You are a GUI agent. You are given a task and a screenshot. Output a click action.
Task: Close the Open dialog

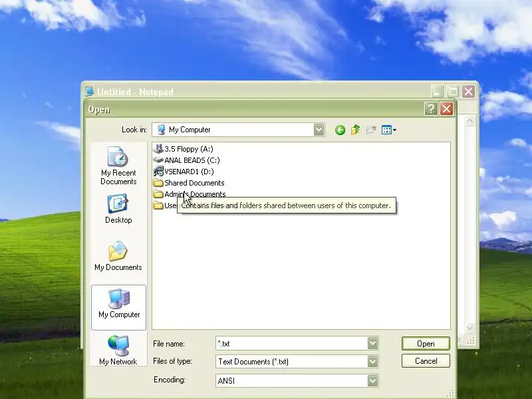point(446,109)
